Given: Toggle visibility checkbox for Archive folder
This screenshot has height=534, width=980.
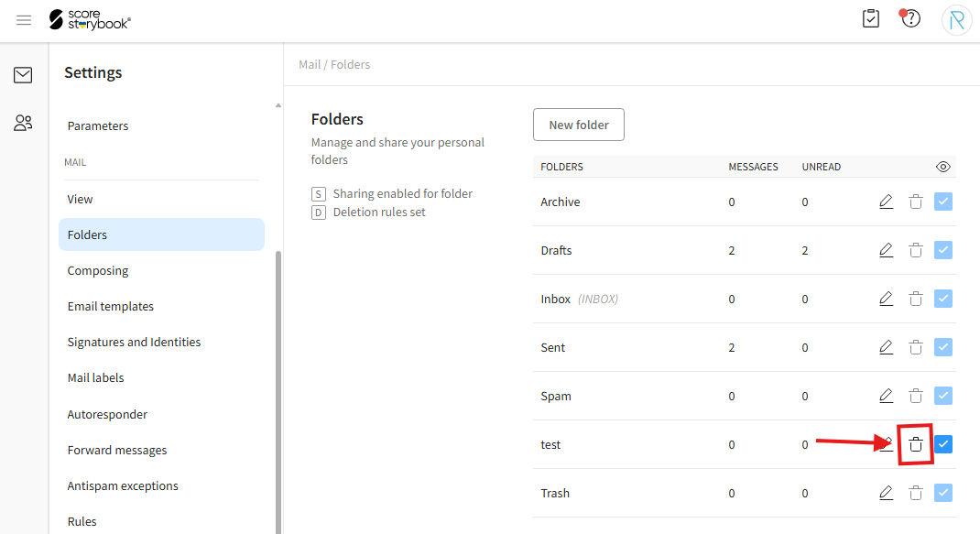Looking at the screenshot, I should tap(943, 202).
